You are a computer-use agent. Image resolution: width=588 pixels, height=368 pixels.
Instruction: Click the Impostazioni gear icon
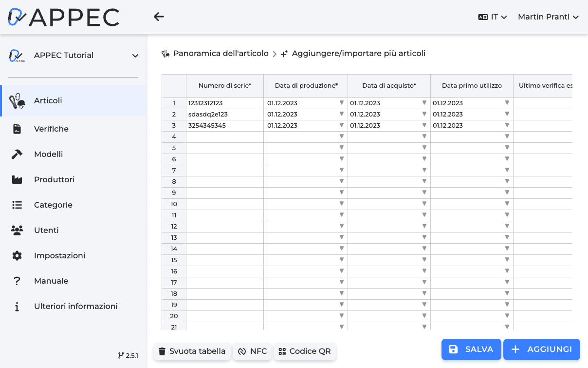point(18,255)
